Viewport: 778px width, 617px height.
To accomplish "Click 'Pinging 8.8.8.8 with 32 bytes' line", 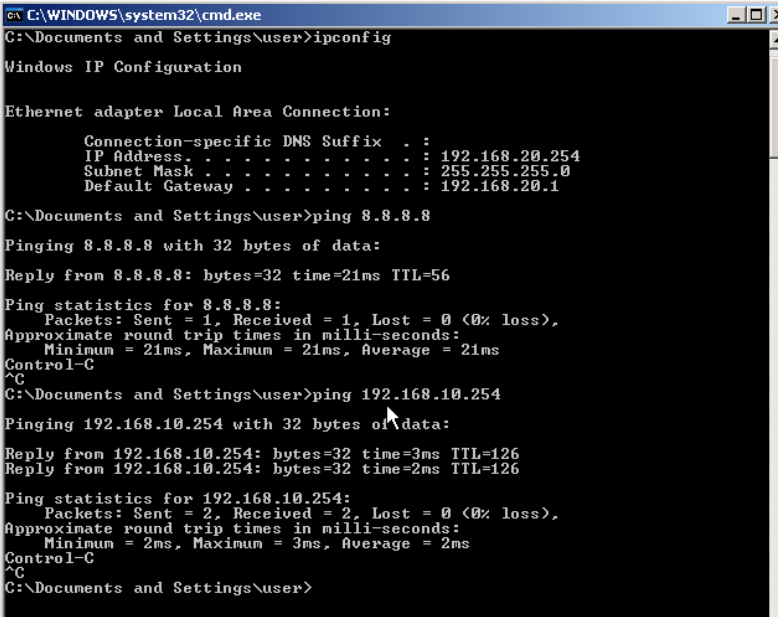I will pos(193,246).
